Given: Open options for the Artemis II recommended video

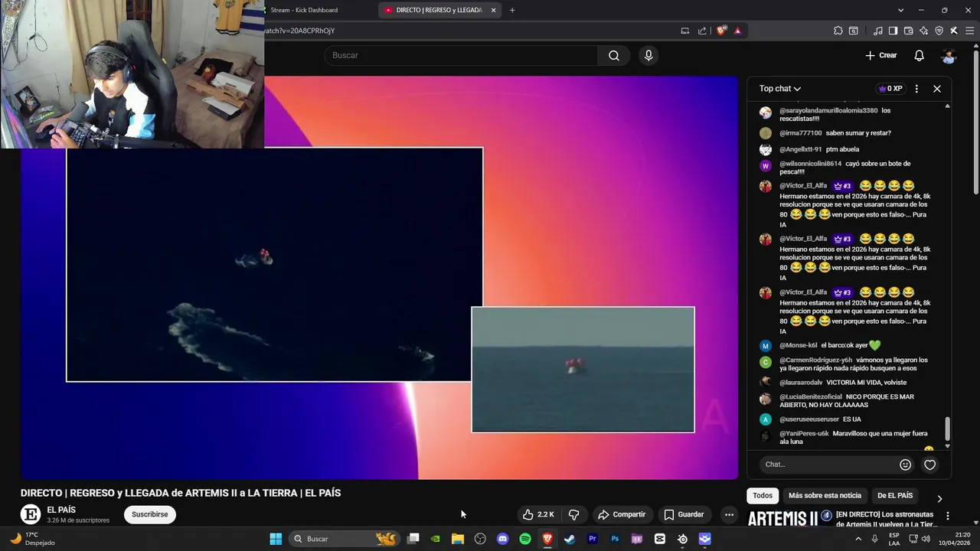Looking at the screenshot, I should point(947,516).
